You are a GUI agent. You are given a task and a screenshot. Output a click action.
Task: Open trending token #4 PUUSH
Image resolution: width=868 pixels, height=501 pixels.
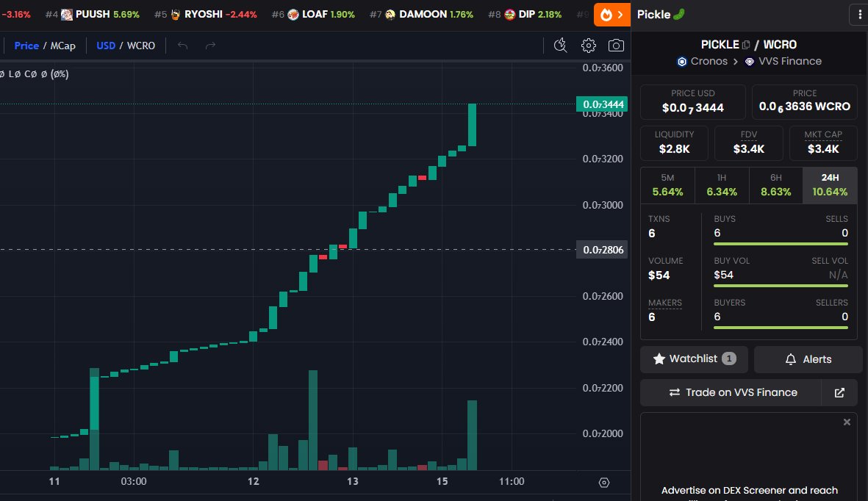(93, 15)
